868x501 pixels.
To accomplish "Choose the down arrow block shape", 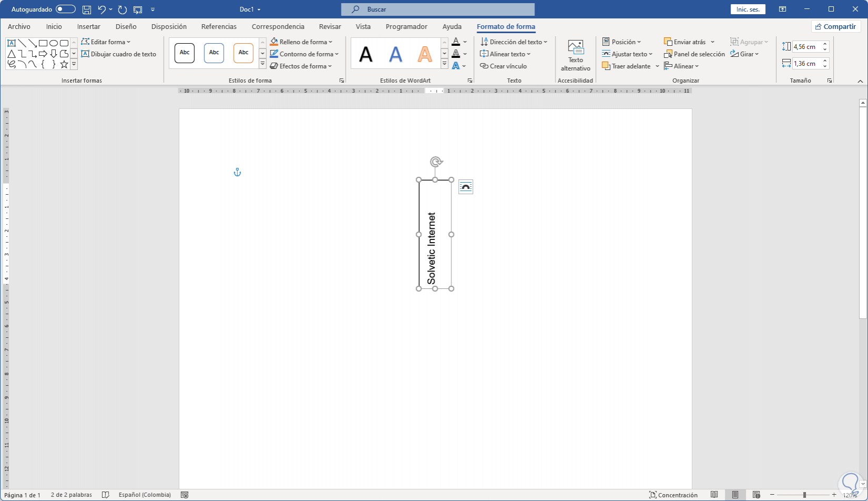I will click(x=53, y=54).
